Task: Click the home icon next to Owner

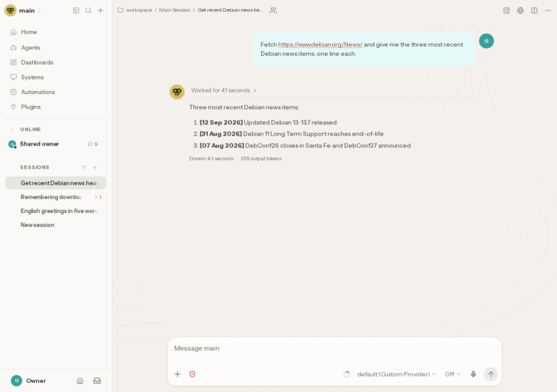Action: coord(80,381)
